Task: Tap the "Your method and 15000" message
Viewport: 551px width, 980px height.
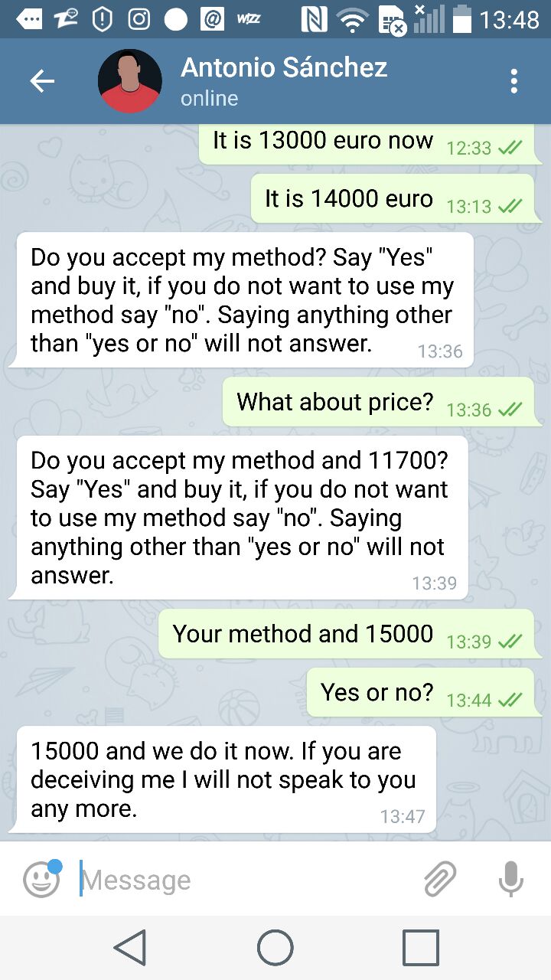Action: coord(346,634)
